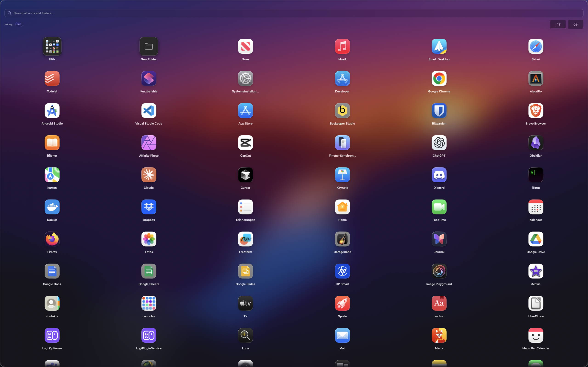
Task: Launch Visual Studio Code
Action: [149, 111]
